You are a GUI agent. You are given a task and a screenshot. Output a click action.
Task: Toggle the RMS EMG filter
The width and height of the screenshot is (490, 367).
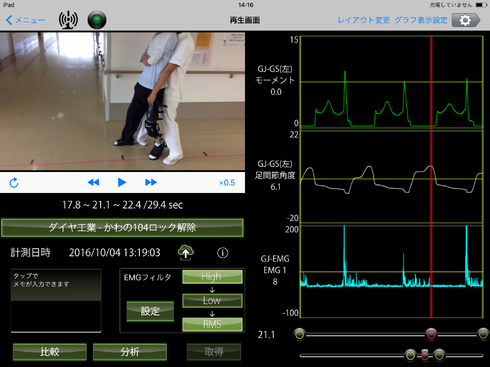click(212, 324)
